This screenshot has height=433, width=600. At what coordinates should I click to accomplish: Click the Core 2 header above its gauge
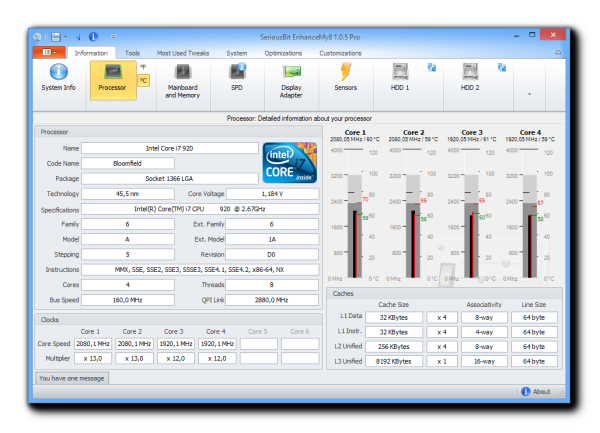[413, 132]
